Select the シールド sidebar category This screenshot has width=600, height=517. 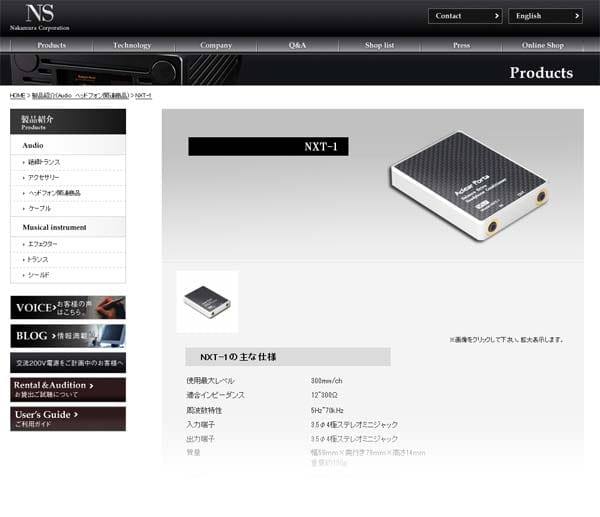(38, 275)
